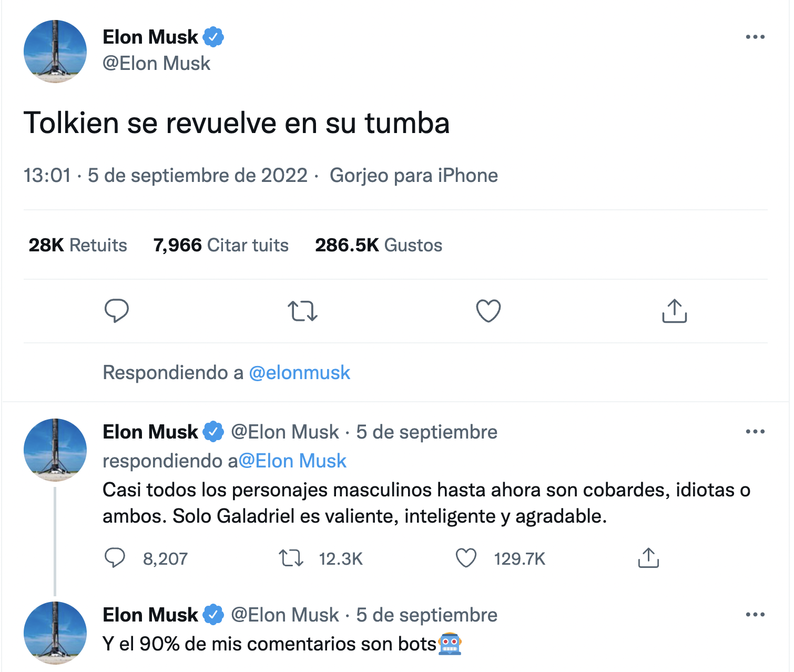This screenshot has width=794, height=672.
Task: Open the more options menu on the bots reply
Action: (x=755, y=615)
